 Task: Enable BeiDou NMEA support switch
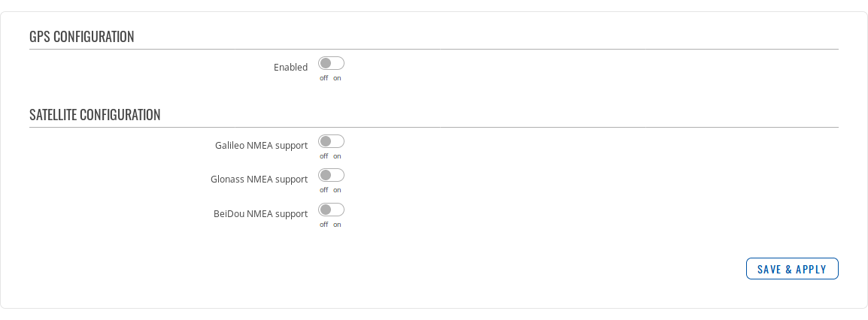point(331,210)
